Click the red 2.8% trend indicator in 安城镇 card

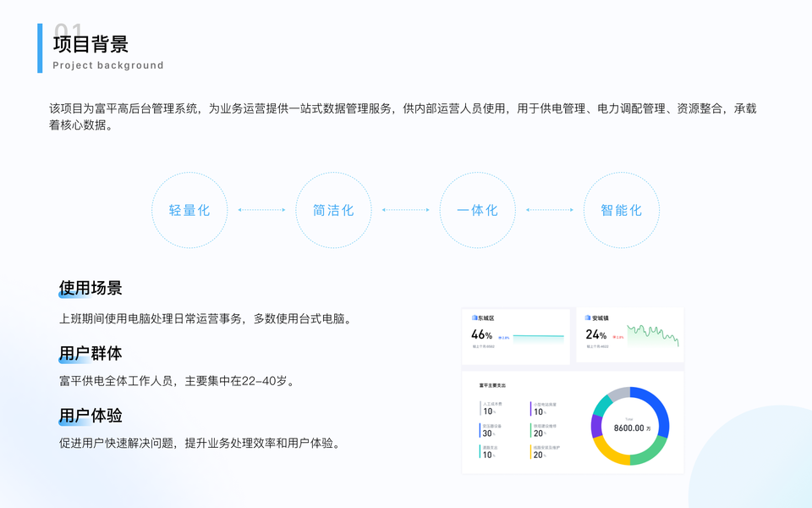[x=618, y=337]
